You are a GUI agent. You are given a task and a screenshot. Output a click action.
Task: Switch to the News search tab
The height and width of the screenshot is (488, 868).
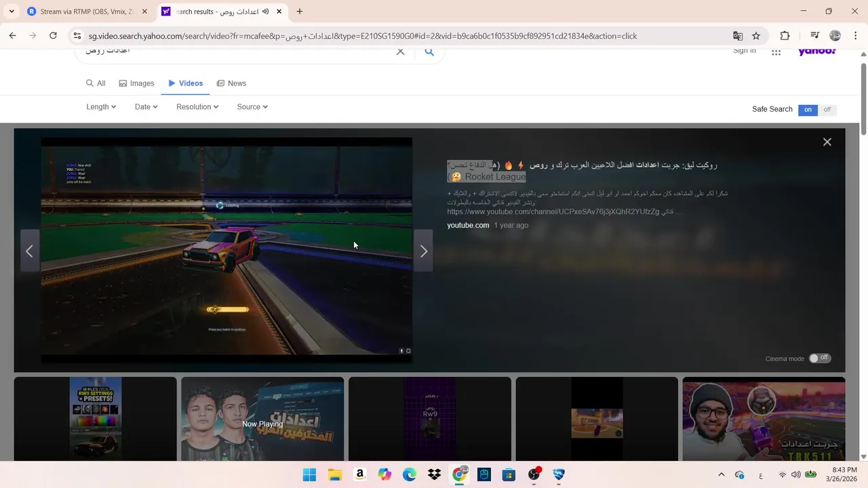(231, 83)
